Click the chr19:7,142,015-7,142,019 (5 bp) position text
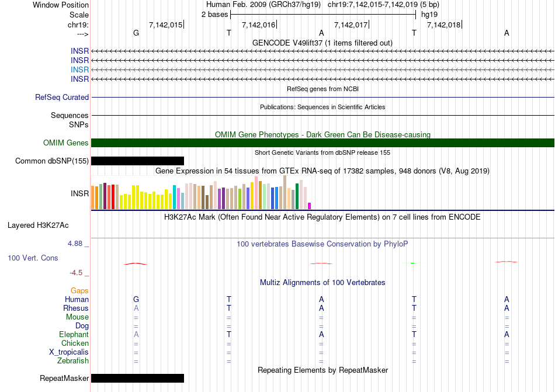This screenshot has width=555, height=392. [x=383, y=5]
